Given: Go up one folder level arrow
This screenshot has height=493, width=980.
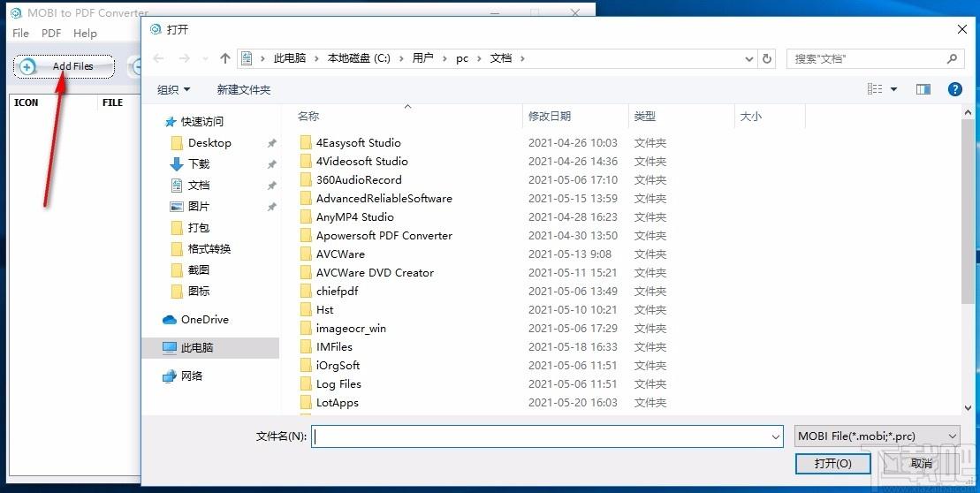Looking at the screenshot, I should tap(225, 58).
